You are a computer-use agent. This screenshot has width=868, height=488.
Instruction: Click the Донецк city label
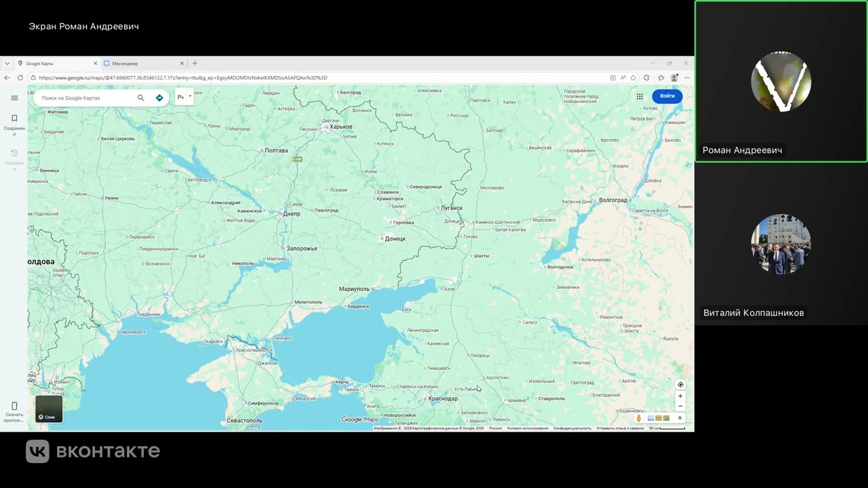[394, 239]
